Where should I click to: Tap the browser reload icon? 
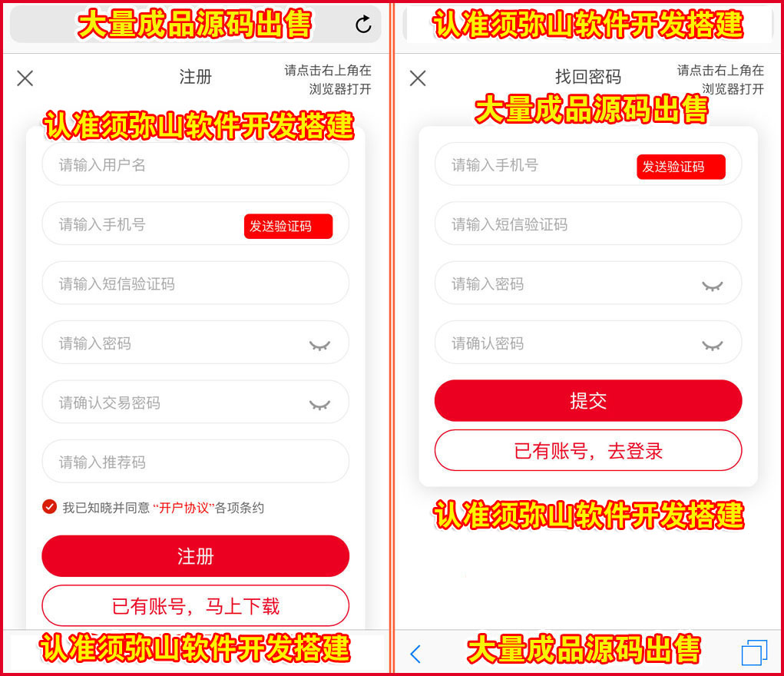(363, 24)
